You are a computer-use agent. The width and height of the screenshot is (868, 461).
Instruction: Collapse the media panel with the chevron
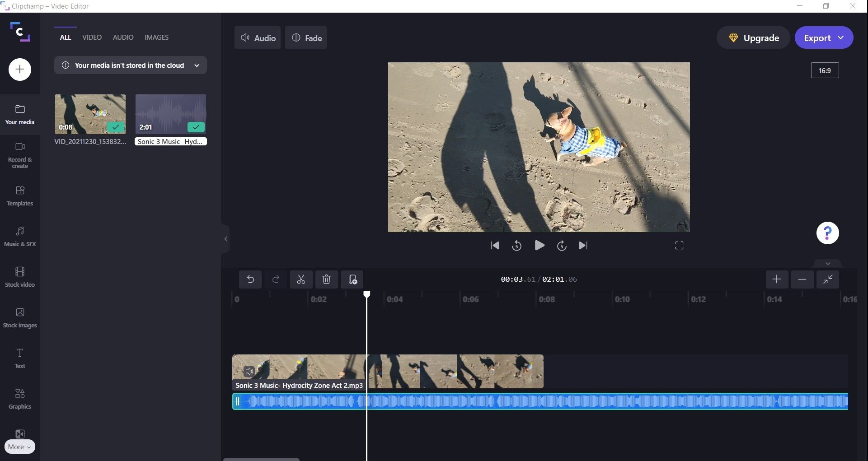pos(225,239)
